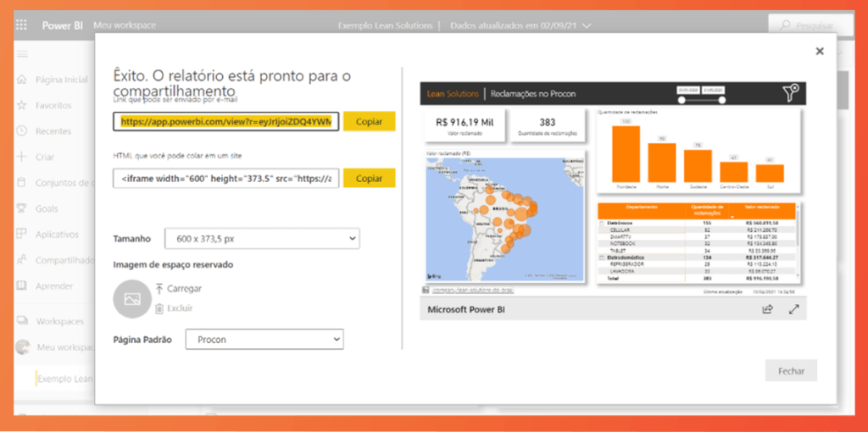
Task: Click the Aplicativos icon in sidebar
Action: click(x=22, y=234)
